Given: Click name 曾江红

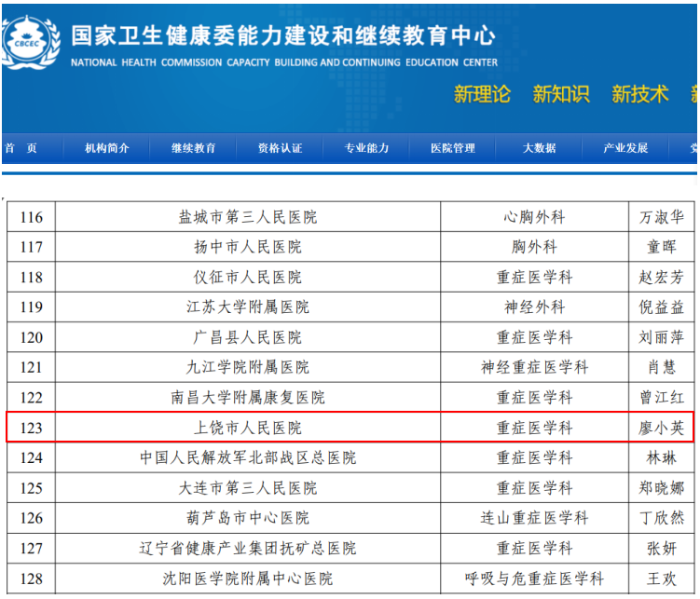Looking at the screenshot, I should click(661, 398).
